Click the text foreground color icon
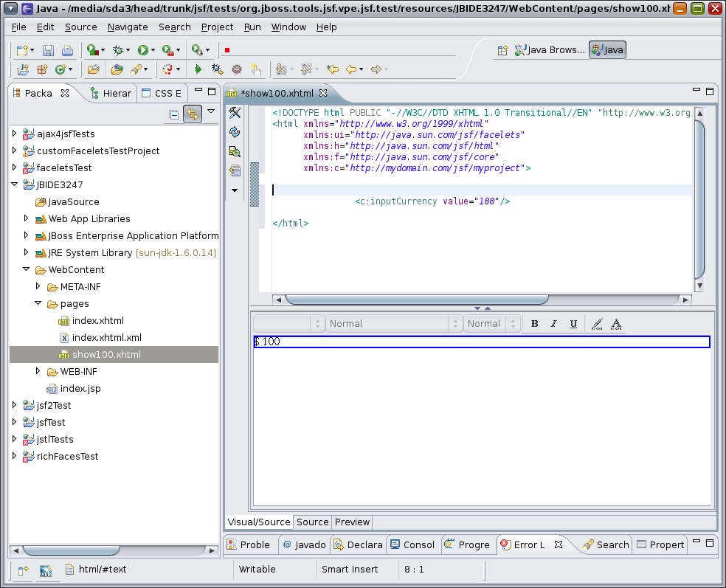Image resolution: width=726 pixels, height=588 pixels. coord(616,323)
